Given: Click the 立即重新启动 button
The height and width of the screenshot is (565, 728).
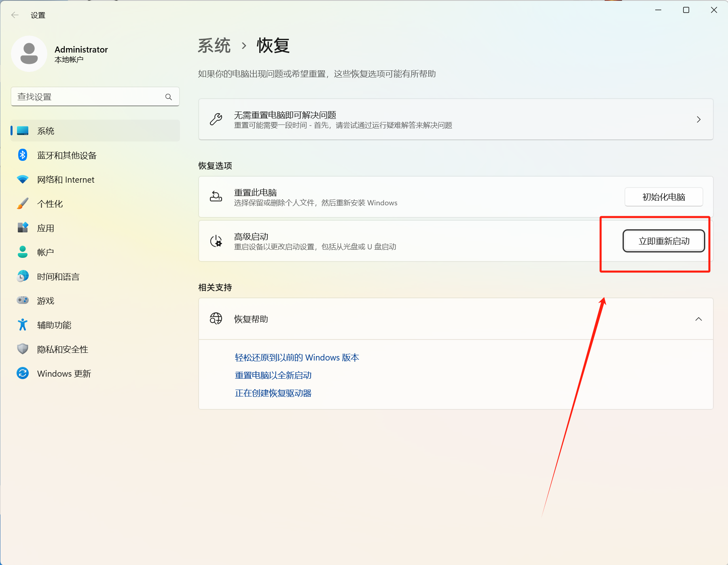Looking at the screenshot, I should (x=664, y=241).
